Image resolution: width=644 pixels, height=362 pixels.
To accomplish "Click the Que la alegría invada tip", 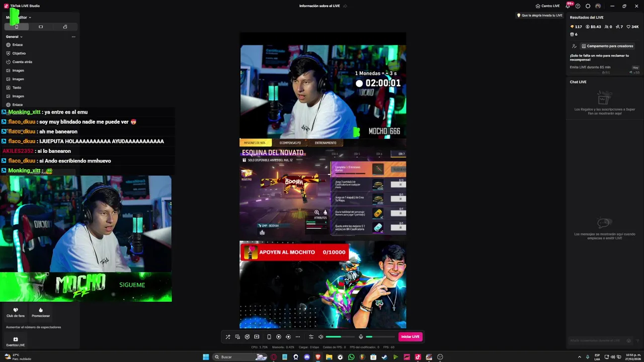I will click(540, 15).
